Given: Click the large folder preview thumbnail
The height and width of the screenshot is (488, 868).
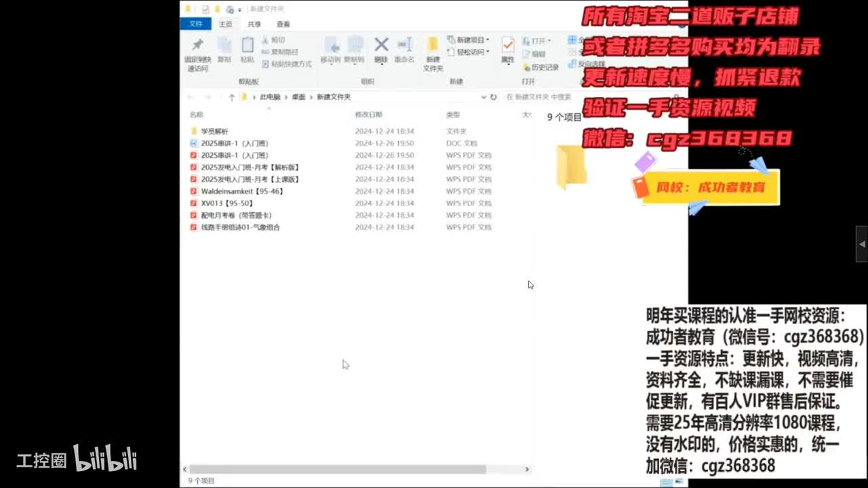Looking at the screenshot, I should [571, 167].
